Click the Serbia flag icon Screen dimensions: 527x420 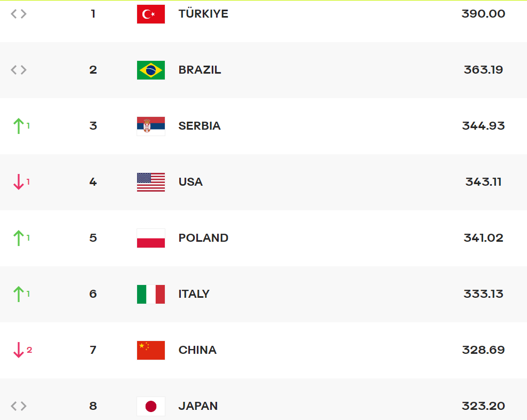pos(151,126)
